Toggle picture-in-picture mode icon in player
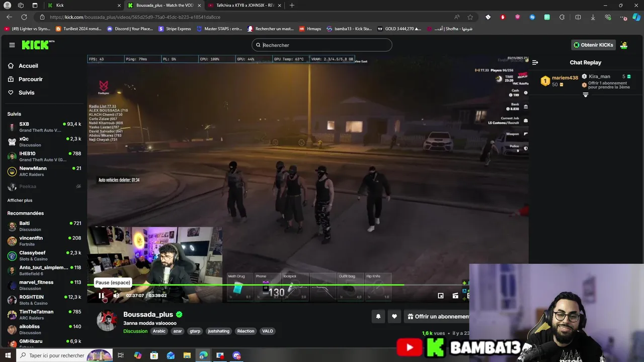 [441, 296]
